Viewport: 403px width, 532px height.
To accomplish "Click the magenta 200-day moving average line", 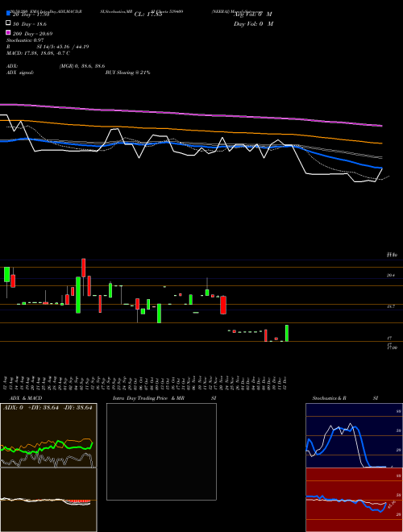I will [x=190, y=114].
